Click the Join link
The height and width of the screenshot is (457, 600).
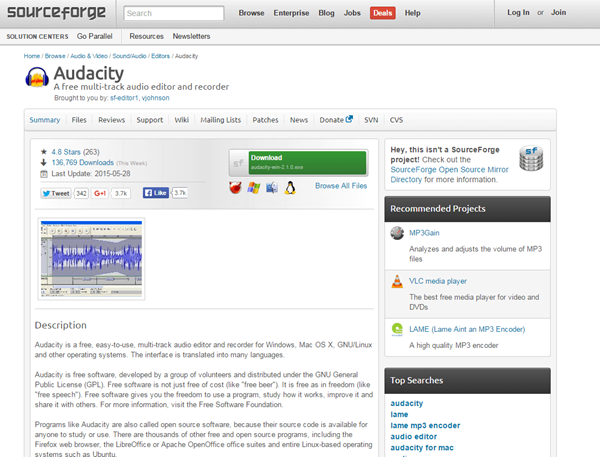[558, 12]
